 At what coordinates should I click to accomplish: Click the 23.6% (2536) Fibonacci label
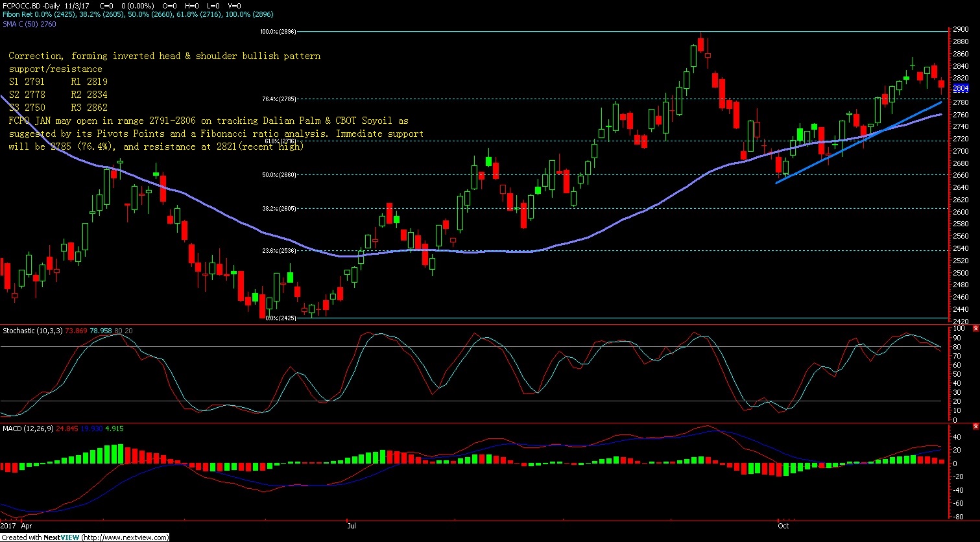pos(280,250)
